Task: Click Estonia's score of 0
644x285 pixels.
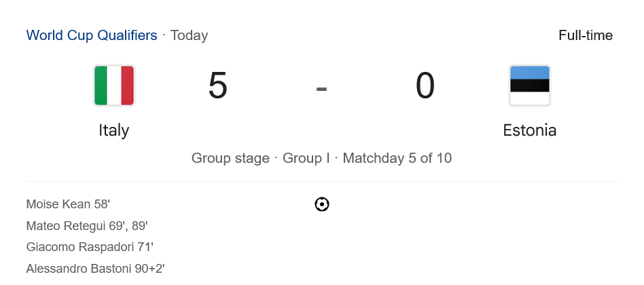Action: coord(425,86)
